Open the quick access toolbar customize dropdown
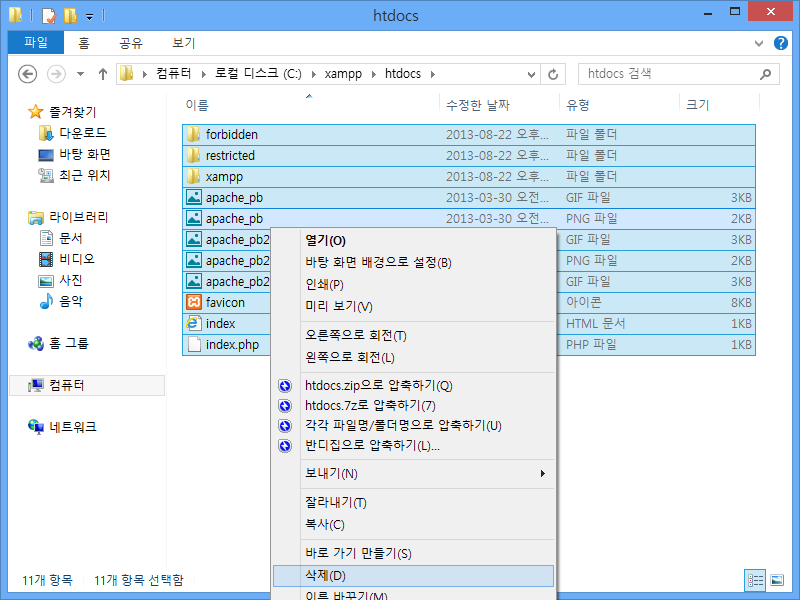The height and width of the screenshot is (600, 800). tap(89, 17)
